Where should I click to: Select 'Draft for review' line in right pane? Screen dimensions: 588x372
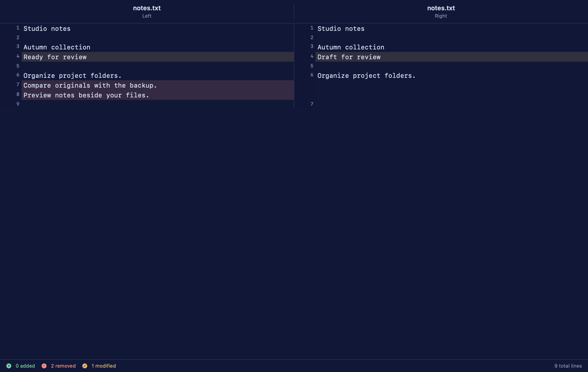[452, 57]
